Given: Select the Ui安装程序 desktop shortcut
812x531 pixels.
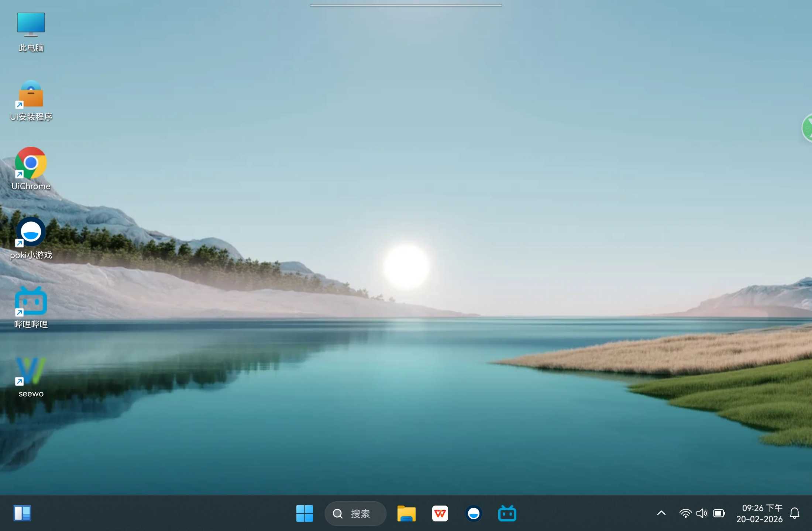Looking at the screenshot, I should [x=31, y=94].
